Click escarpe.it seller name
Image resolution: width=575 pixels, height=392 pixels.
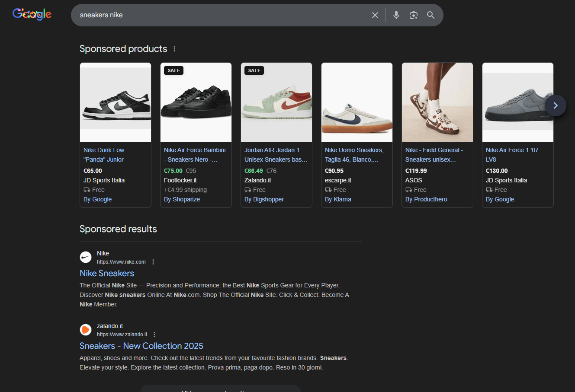pyautogui.click(x=338, y=180)
